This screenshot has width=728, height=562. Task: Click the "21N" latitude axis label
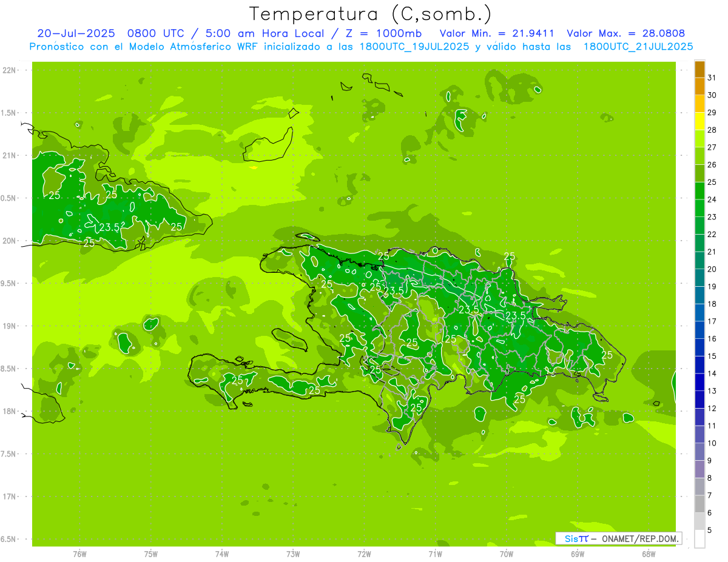click(10, 155)
